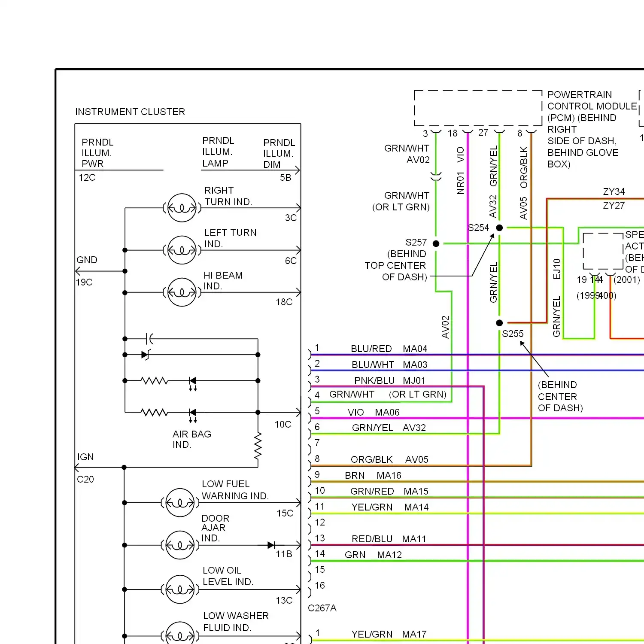
Task: Select the BRN MA16 wire label
Action: (x=373, y=476)
